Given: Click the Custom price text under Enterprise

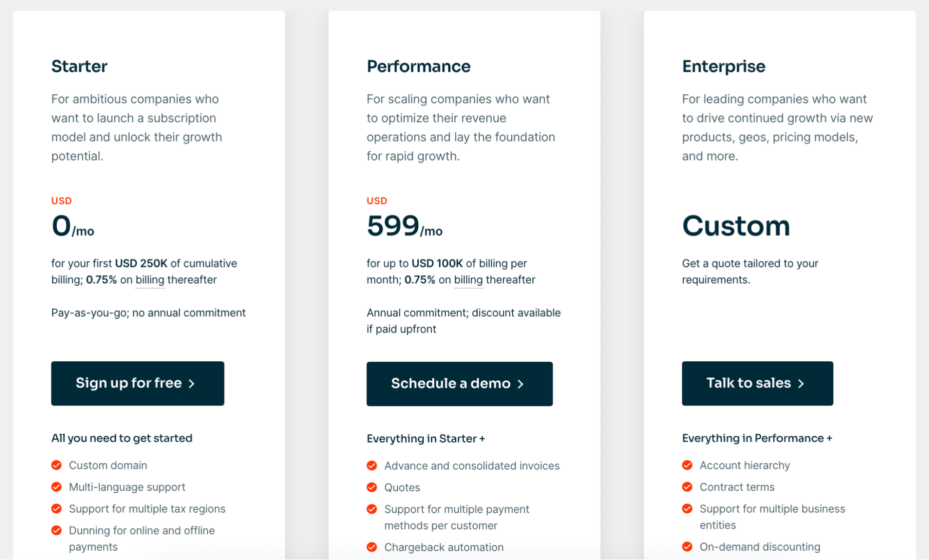Looking at the screenshot, I should 736,226.
